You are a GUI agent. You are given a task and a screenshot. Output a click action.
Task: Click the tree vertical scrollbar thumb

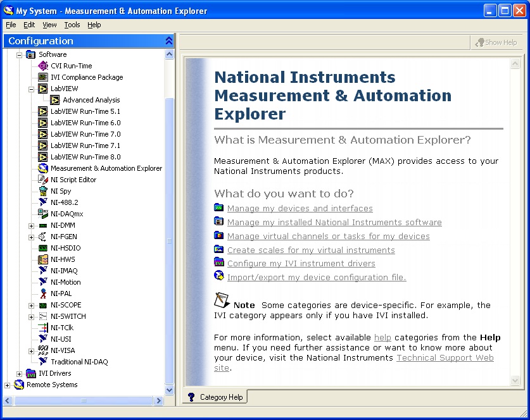point(169,240)
